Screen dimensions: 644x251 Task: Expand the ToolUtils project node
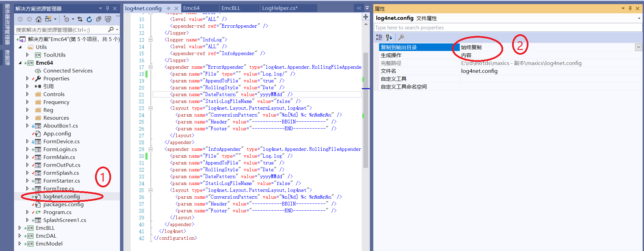[x=27, y=55]
